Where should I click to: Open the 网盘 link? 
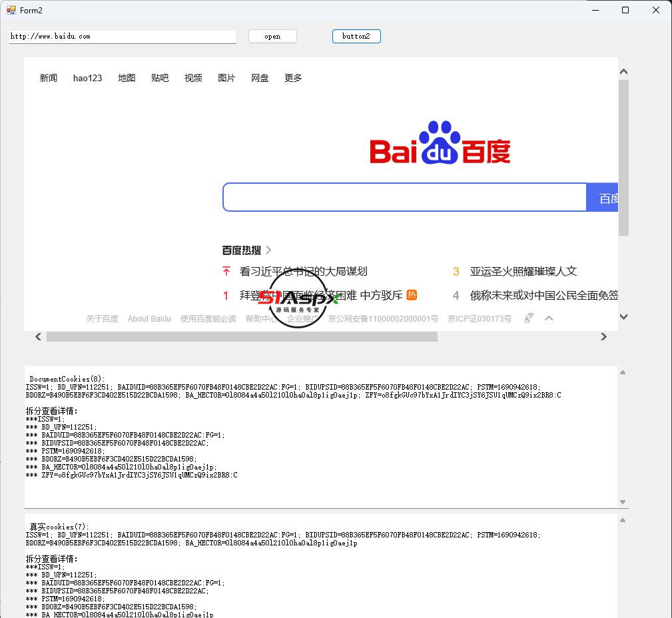click(x=260, y=78)
